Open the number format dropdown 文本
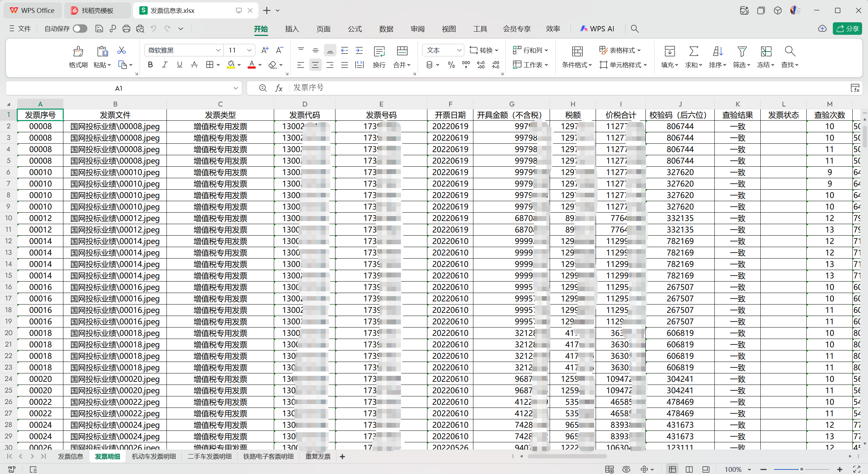 [459, 50]
